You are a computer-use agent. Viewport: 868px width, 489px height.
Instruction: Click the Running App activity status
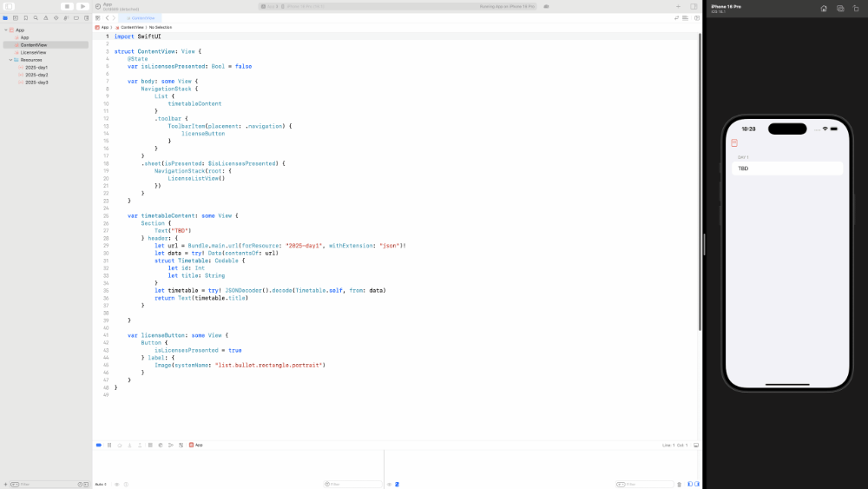pos(507,7)
